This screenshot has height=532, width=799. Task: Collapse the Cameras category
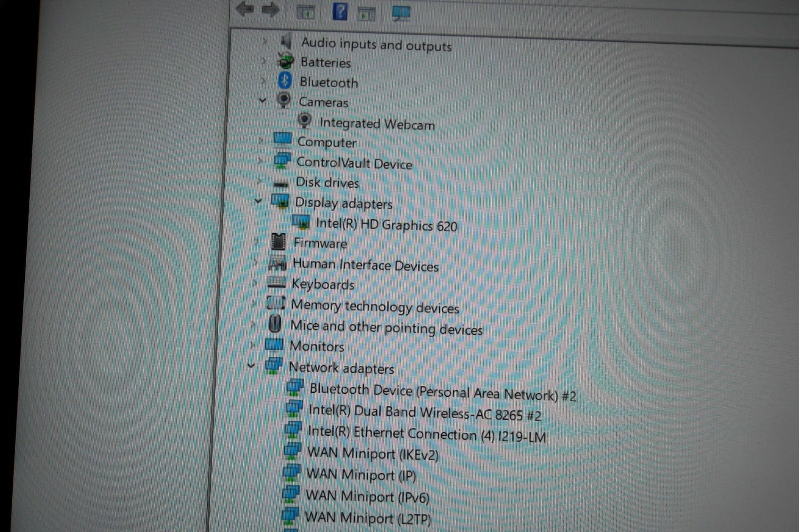pos(263,100)
